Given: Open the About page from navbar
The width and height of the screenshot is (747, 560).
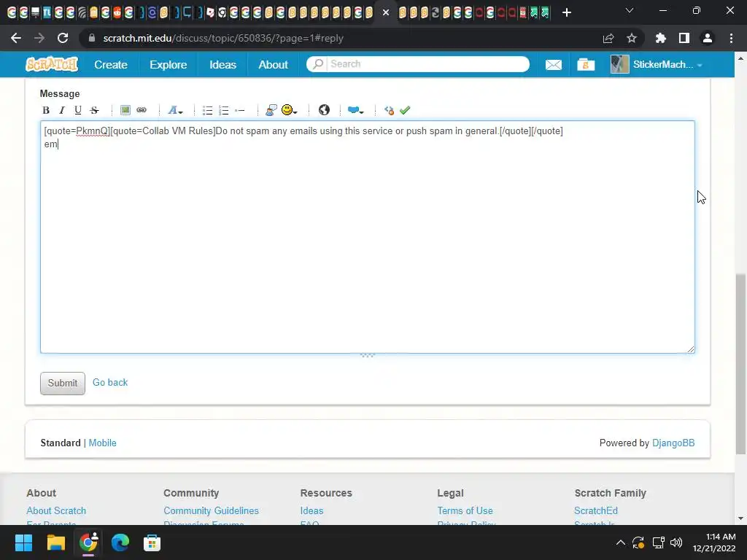Looking at the screenshot, I should coord(273,64).
